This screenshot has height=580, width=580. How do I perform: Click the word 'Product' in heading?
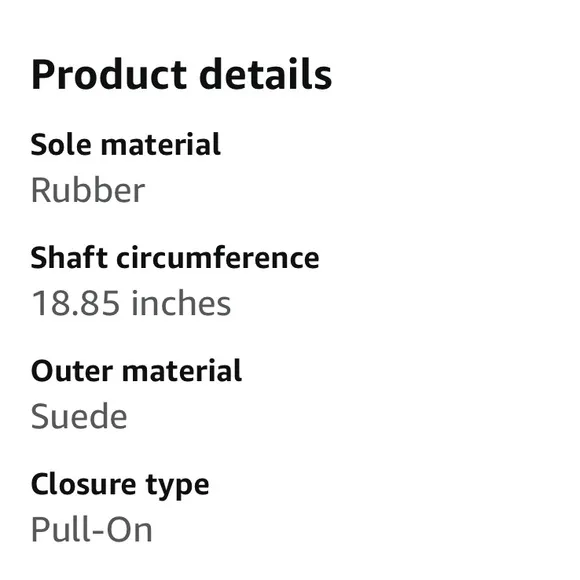[109, 75]
